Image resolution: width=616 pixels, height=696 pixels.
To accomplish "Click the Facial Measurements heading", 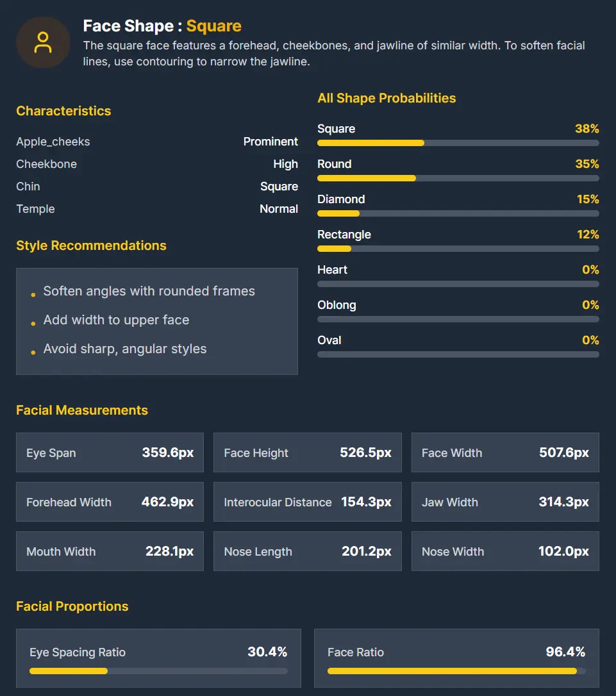I will click(82, 410).
